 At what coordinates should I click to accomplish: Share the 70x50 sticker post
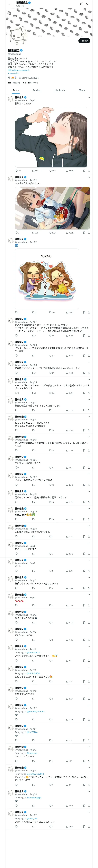click(89, 312)
